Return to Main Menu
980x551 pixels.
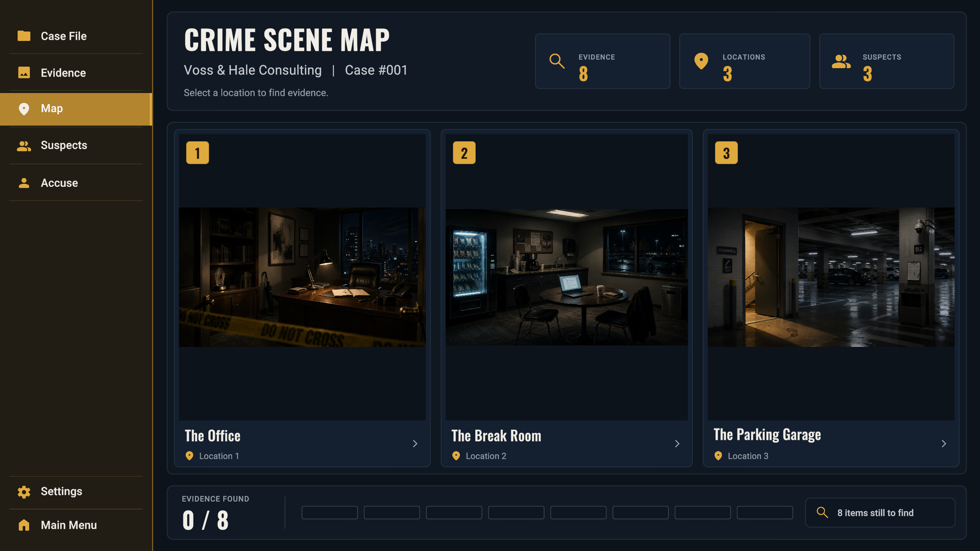click(76, 525)
